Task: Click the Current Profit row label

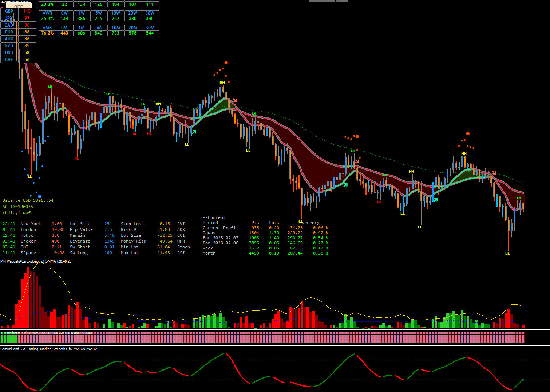Action: 221,228
